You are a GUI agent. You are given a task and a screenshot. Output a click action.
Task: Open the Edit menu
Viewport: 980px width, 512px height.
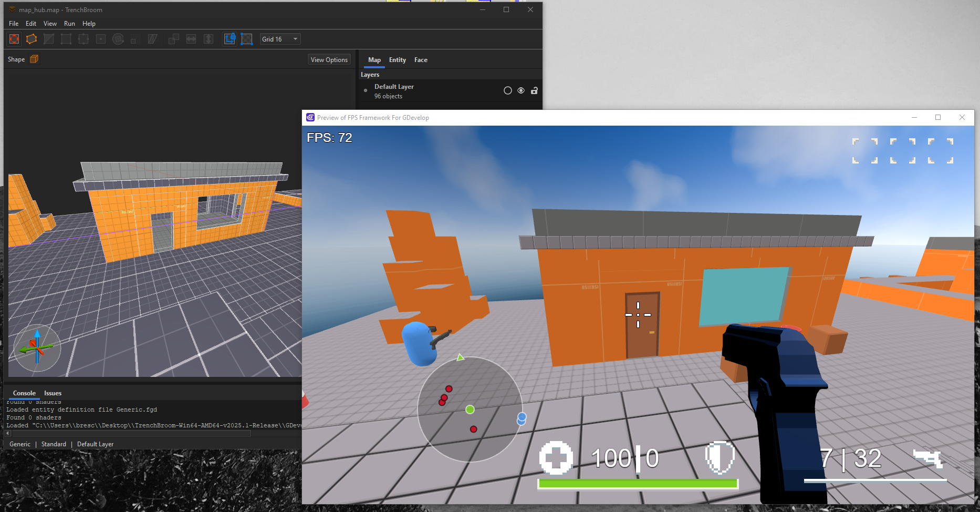31,24
